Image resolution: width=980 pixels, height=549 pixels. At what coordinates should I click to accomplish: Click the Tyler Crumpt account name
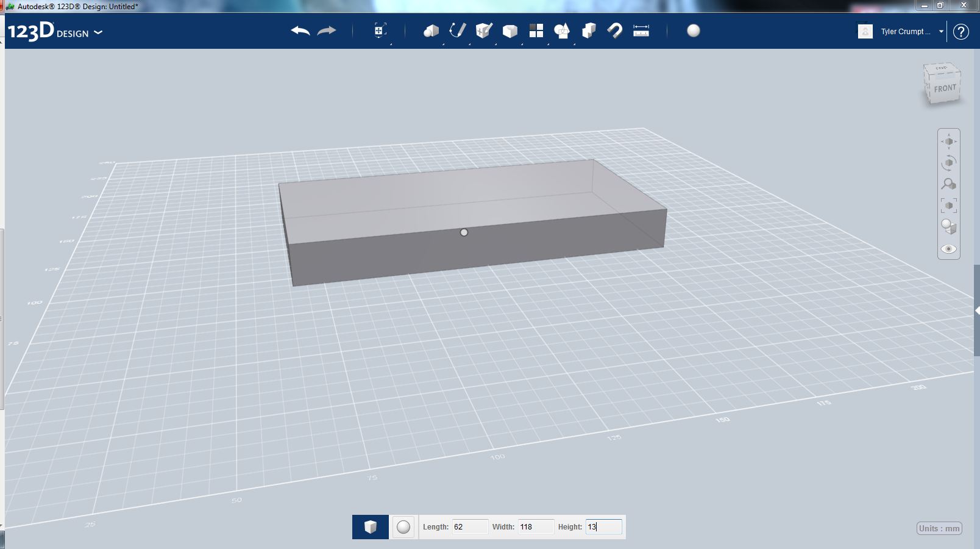[x=906, y=32]
